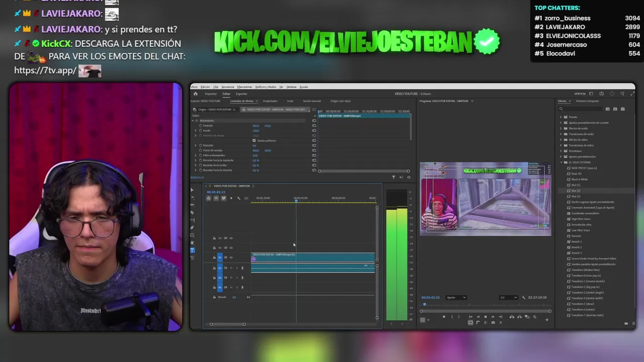Click the Effects panel search field
The image size is (644, 362).
tap(581, 109)
